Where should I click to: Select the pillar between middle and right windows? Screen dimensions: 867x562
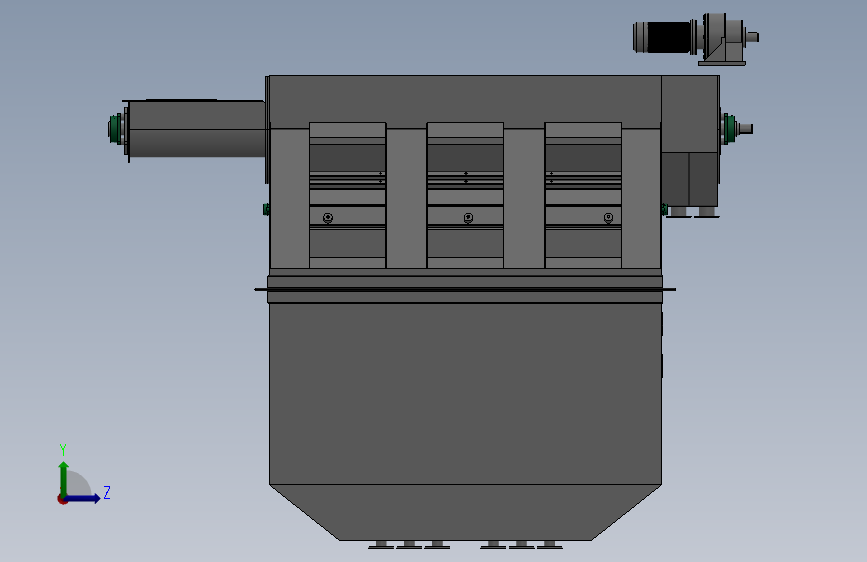524,198
